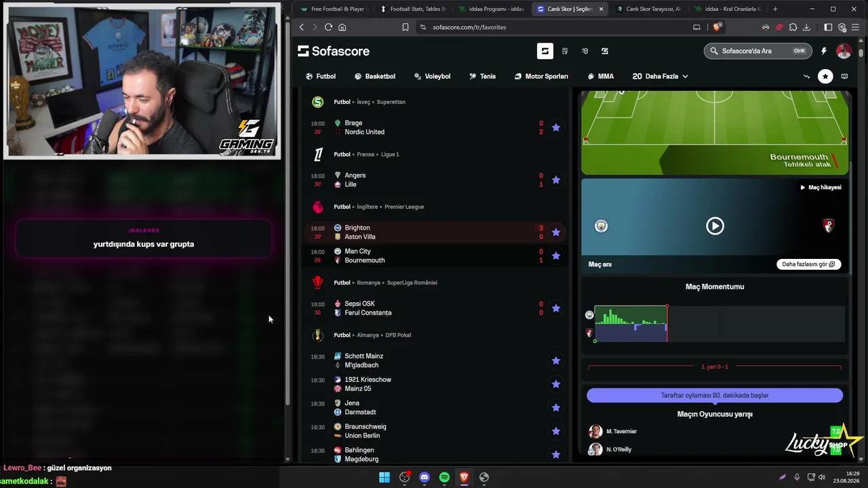Select the Sofascore scores home icon in the header
868x488 pixels.
point(545,51)
